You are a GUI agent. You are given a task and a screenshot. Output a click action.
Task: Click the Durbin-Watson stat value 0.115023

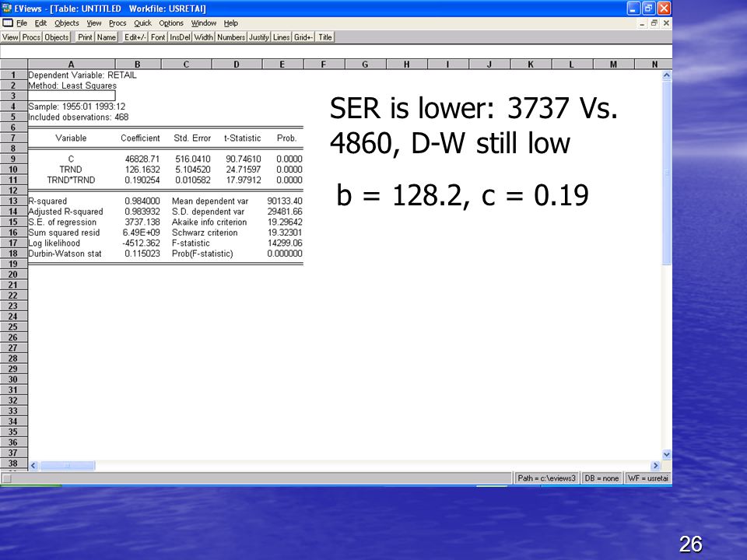[142, 254]
